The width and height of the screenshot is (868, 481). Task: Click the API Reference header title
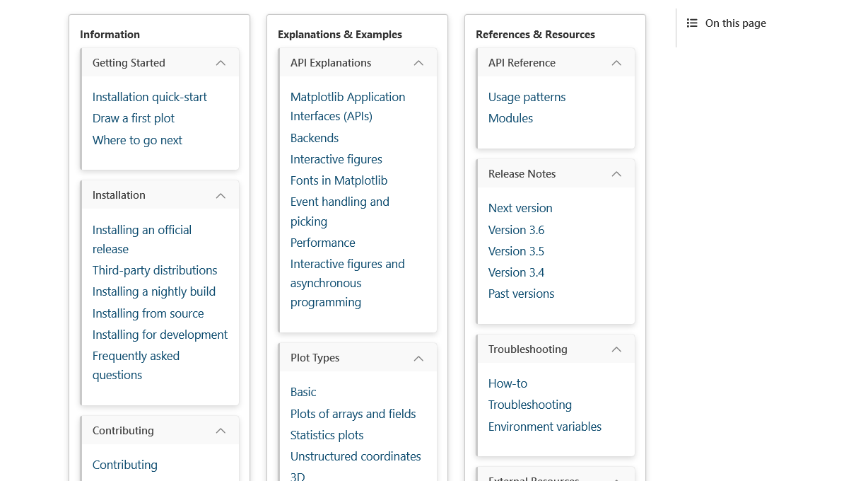[522, 63]
